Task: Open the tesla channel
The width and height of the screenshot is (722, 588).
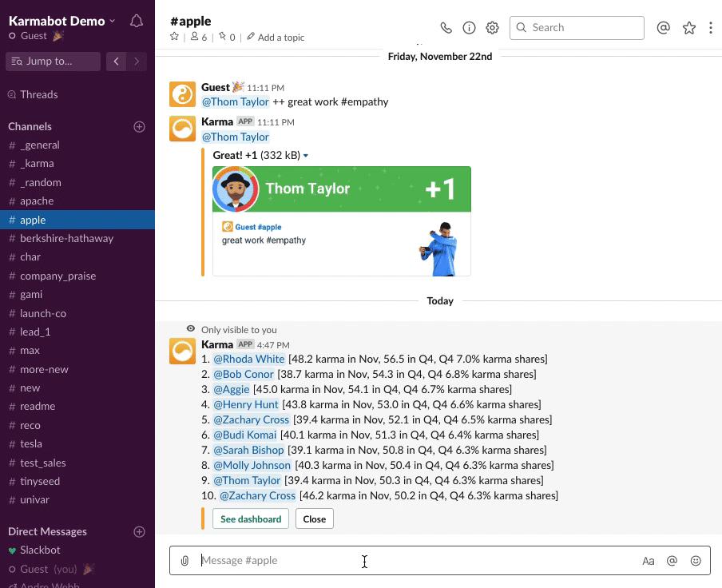Action: click(x=77, y=444)
